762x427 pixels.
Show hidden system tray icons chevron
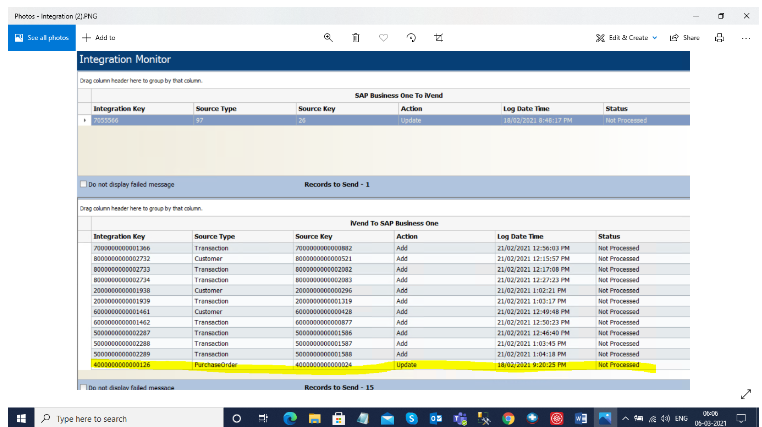(x=625, y=418)
